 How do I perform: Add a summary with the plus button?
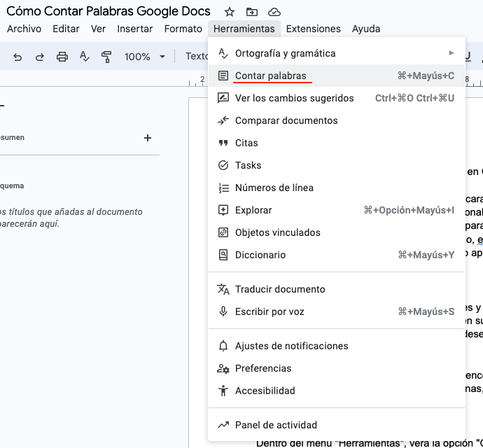pyautogui.click(x=148, y=138)
